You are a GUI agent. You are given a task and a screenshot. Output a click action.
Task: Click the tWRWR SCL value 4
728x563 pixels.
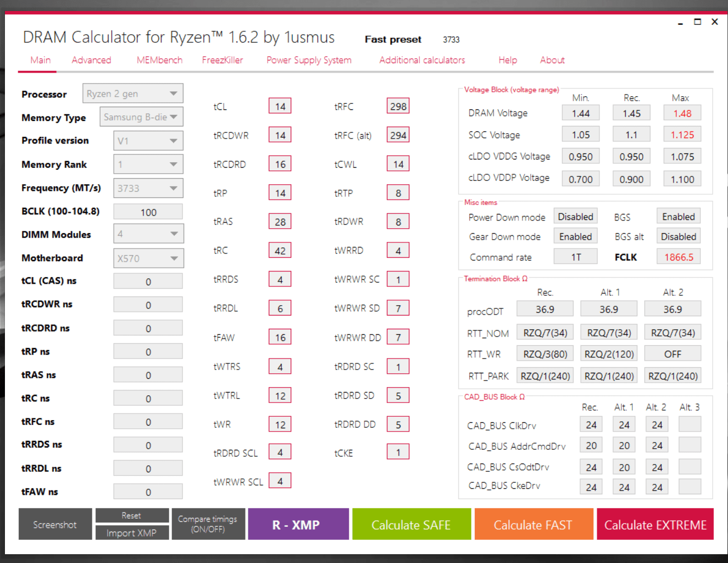click(x=280, y=481)
